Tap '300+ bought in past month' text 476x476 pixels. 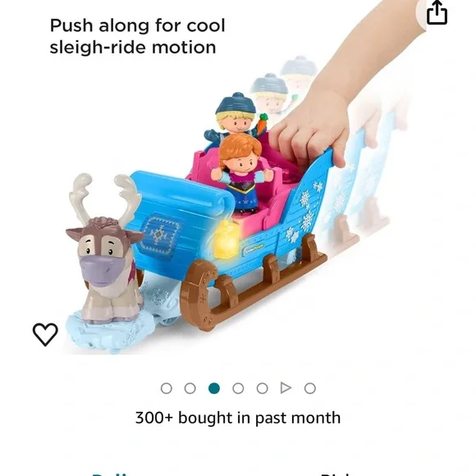pos(238,418)
